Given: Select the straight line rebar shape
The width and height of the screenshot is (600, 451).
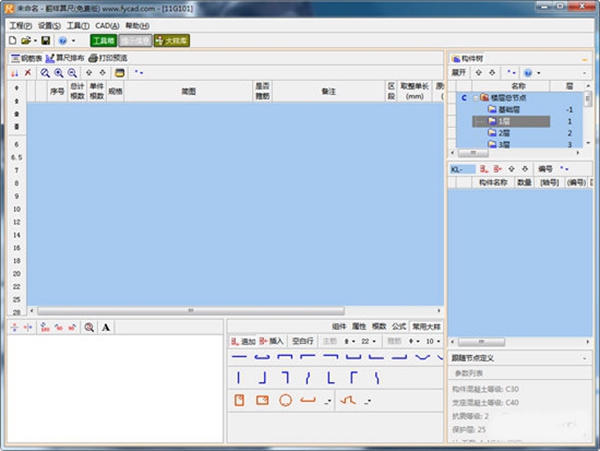Looking at the screenshot, I should pos(238,356).
